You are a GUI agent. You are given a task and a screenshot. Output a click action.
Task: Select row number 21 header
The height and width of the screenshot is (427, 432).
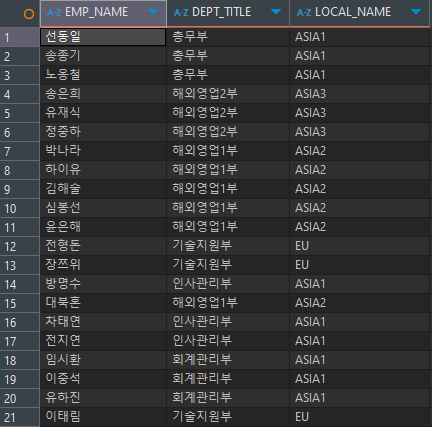click(20, 417)
